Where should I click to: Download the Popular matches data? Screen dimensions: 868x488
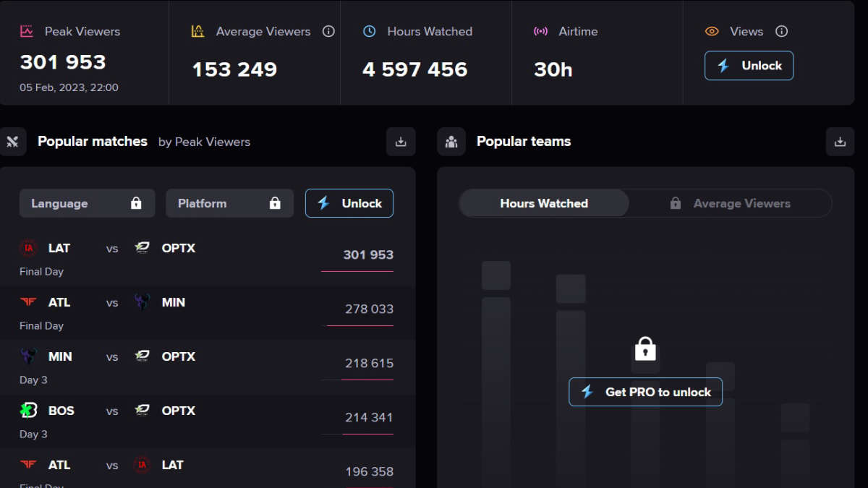click(401, 142)
